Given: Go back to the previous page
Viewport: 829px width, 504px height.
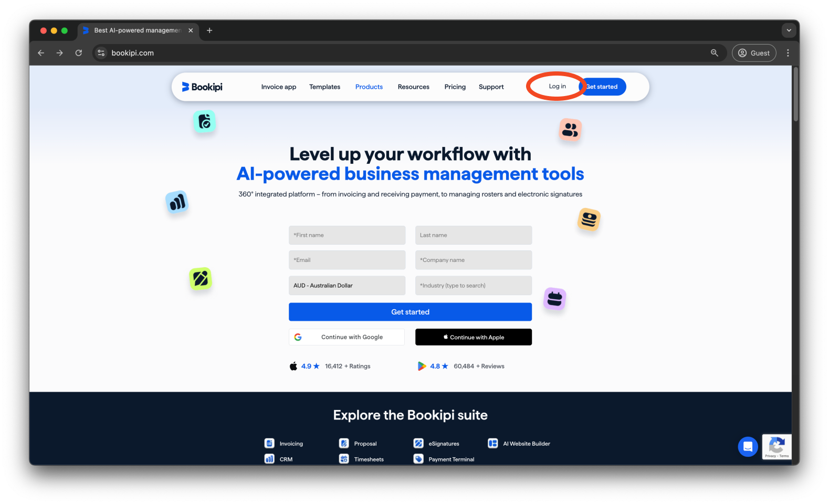Looking at the screenshot, I should coord(41,53).
